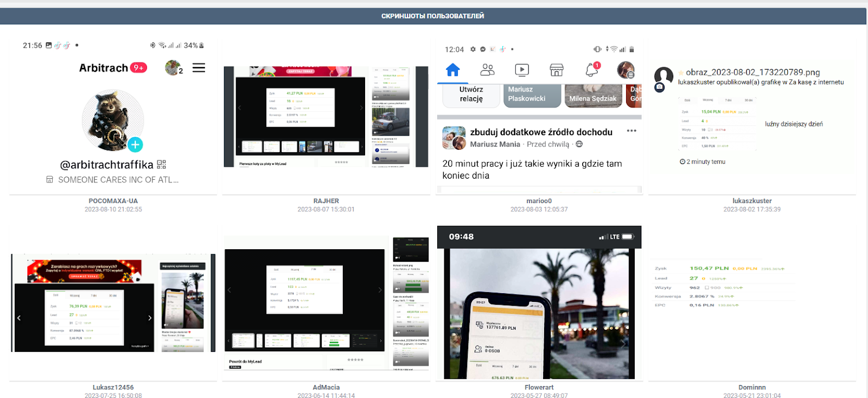
Task: Click the Arbitrach 9+ notification badge
Action: 139,68
